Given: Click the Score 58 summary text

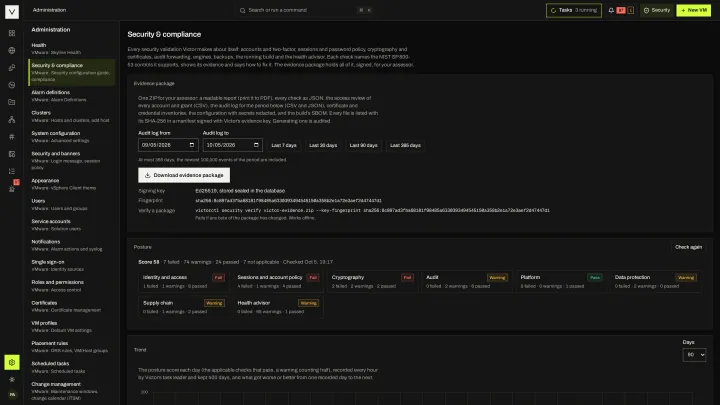Looking at the screenshot, I should click(149, 262).
